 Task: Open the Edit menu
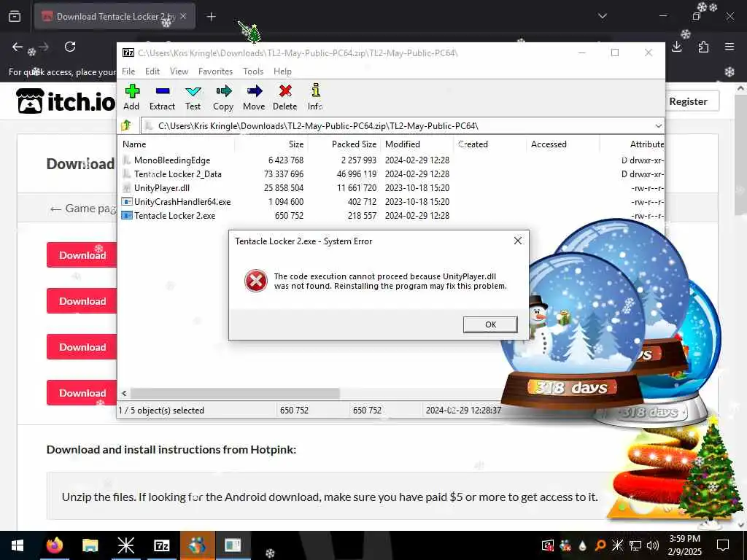pos(152,71)
